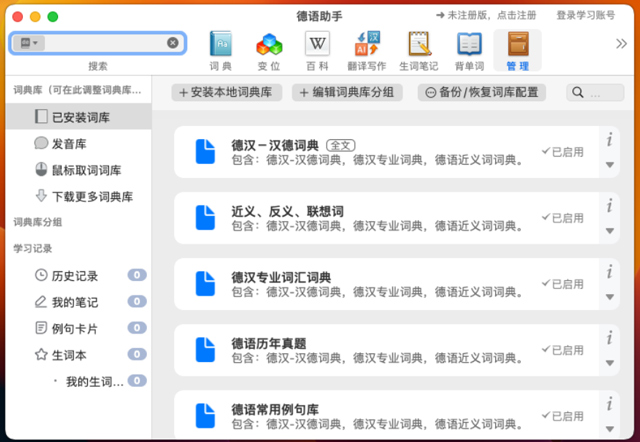This screenshot has height=442, width=640.
Task: Show info for 德汉－汉德词典
Action: tap(609, 140)
